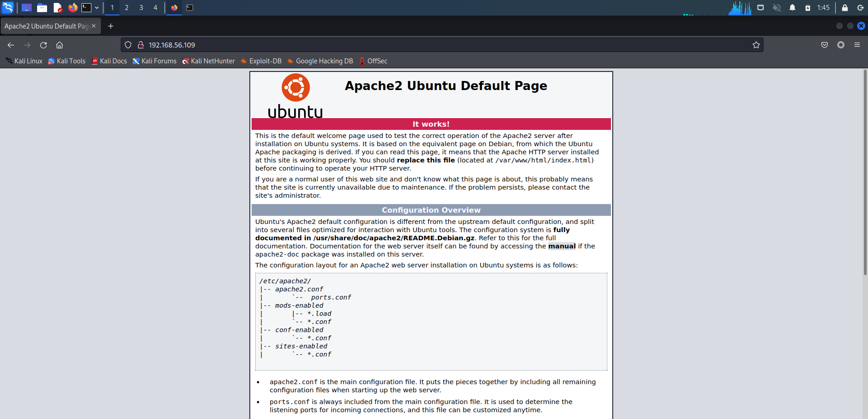Go back to the previous page

coord(11,45)
